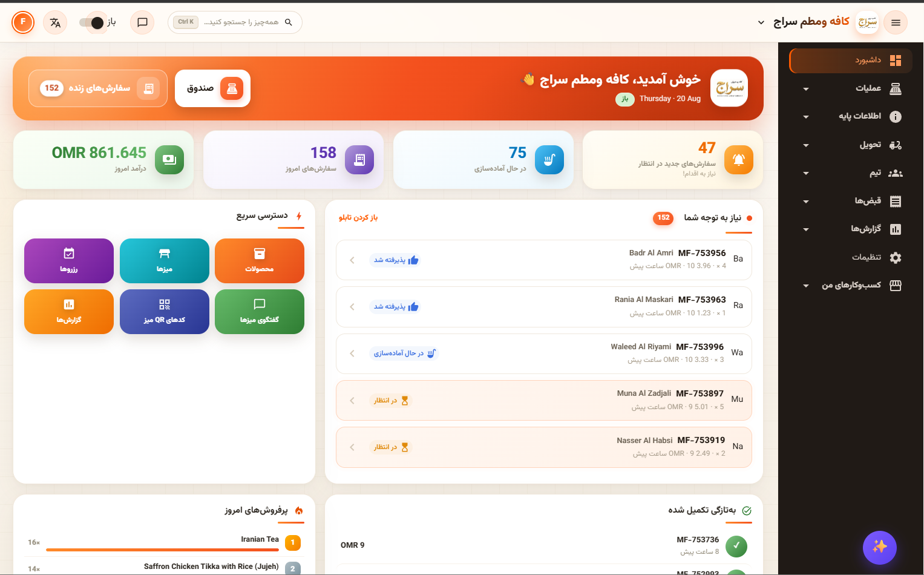
Task: Expand the کافه ومطم سراج business dropdown
Action: point(761,22)
